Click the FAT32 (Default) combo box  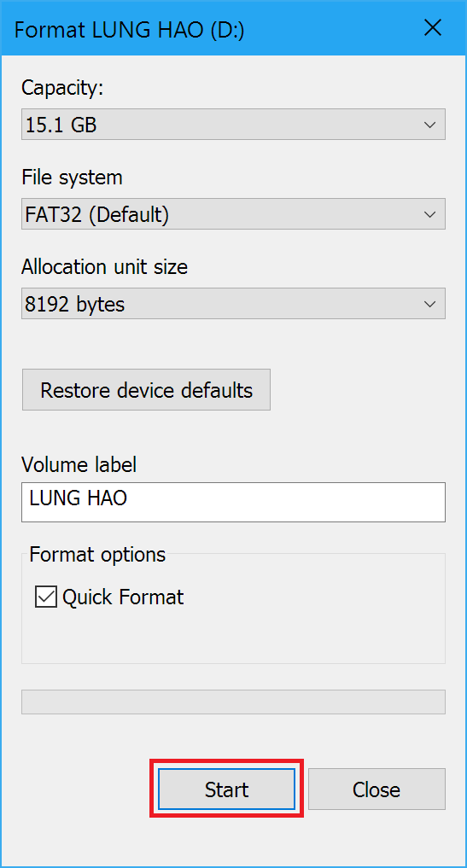[x=233, y=214]
